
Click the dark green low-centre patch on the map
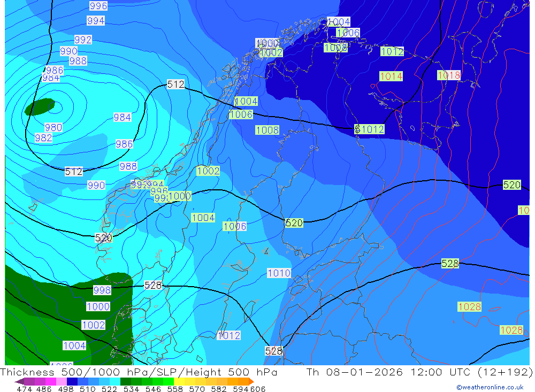point(40,106)
